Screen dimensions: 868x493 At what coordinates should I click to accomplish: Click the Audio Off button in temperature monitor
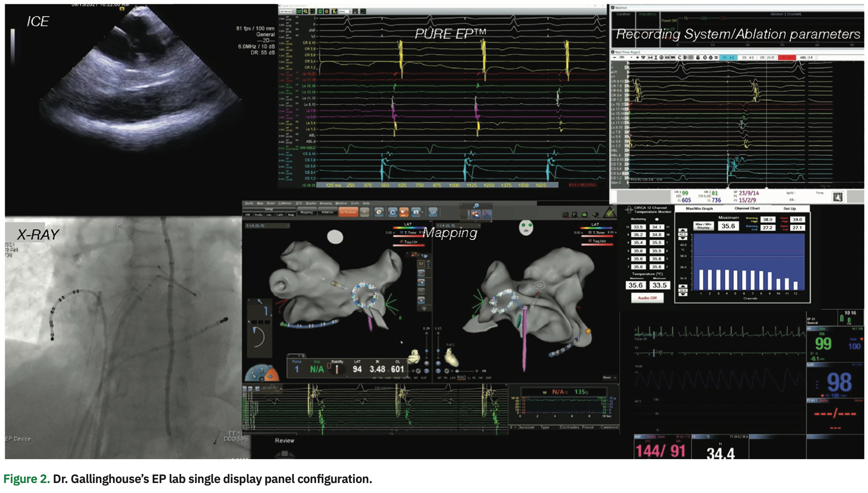click(x=647, y=298)
